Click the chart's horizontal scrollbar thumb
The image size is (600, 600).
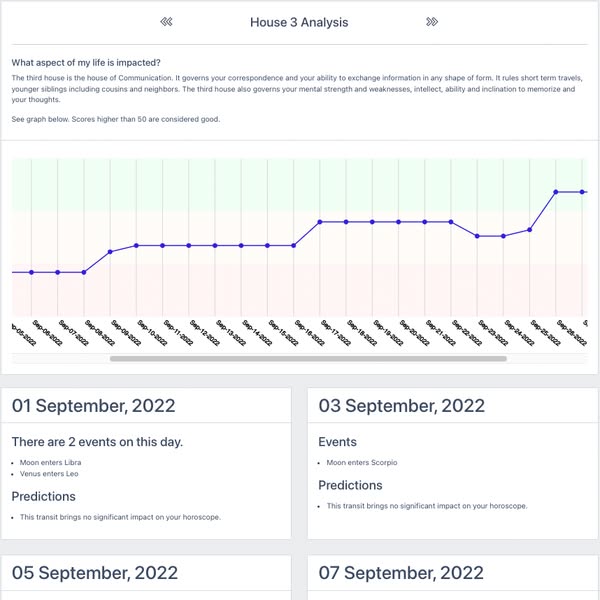coord(308,358)
